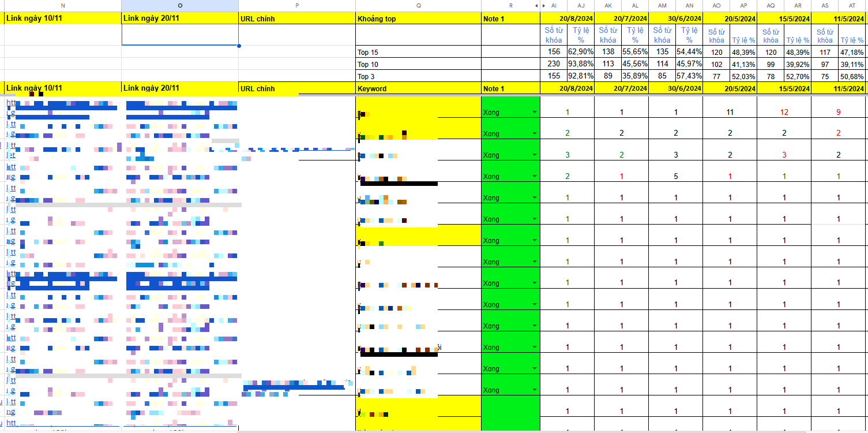
Task: Click the percentage 54,44%
Action: tap(689, 52)
